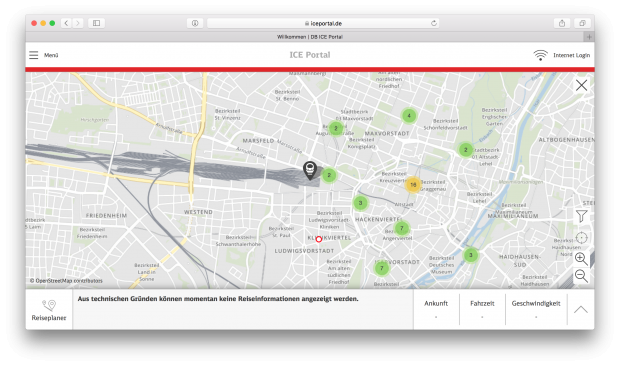This screenshot has height=366, width=620.
Task: Center map on current location crosshair
Action: click(581, 238)
